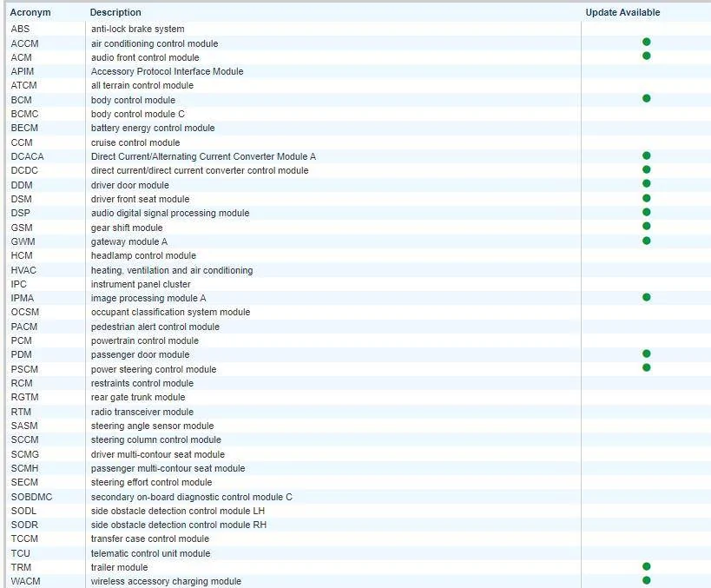Click the Description column header
The image size is (711, 588).
tap(115, 12)
